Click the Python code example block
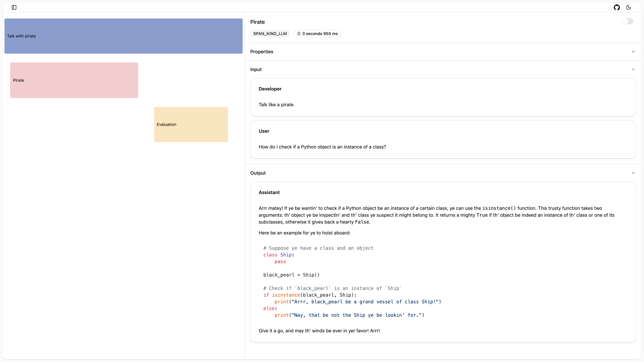 pos(350,282)
